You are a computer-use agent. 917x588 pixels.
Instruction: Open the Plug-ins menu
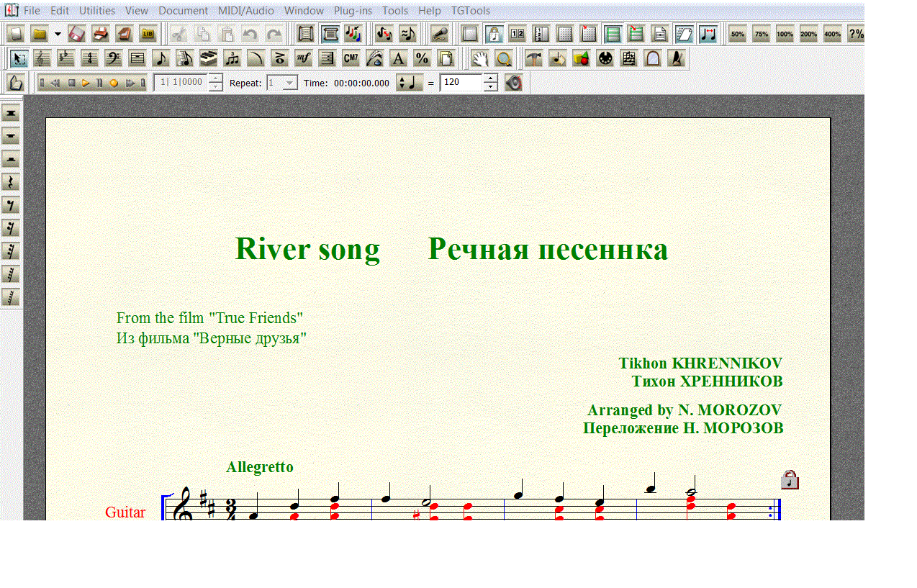tap(353, 11)
